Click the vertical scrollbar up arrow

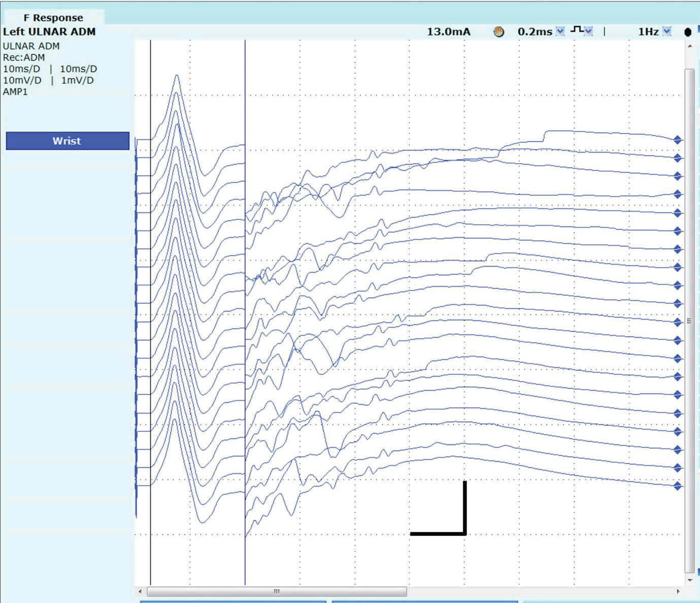tap(689, 46)
